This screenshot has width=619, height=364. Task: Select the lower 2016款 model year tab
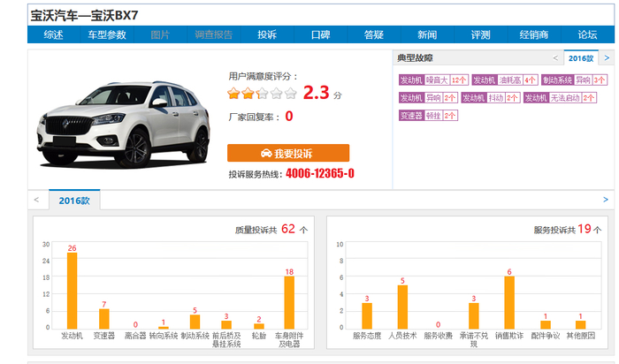[74, 201]
